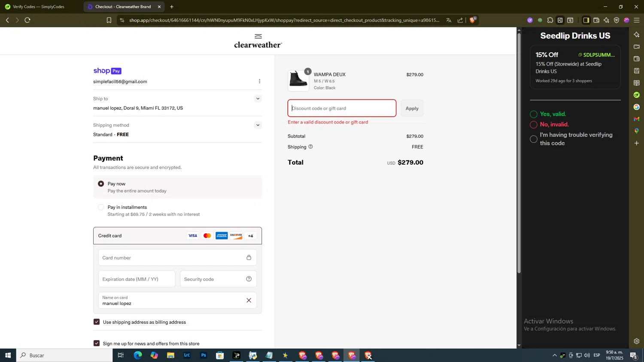Click the card number lock icon
644x362 pixels.
point(249,258)
